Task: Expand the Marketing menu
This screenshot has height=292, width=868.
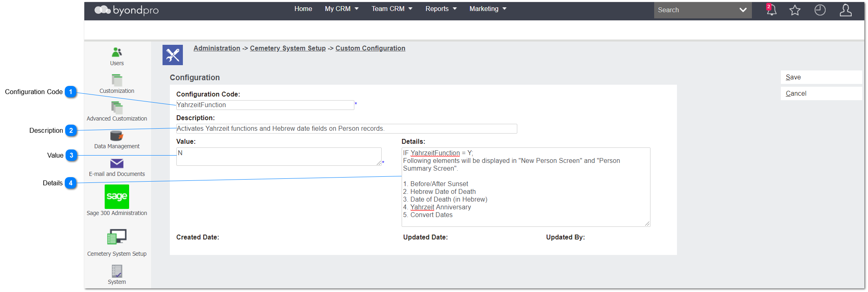Action: pyautogui.click(x=488, y=9)
